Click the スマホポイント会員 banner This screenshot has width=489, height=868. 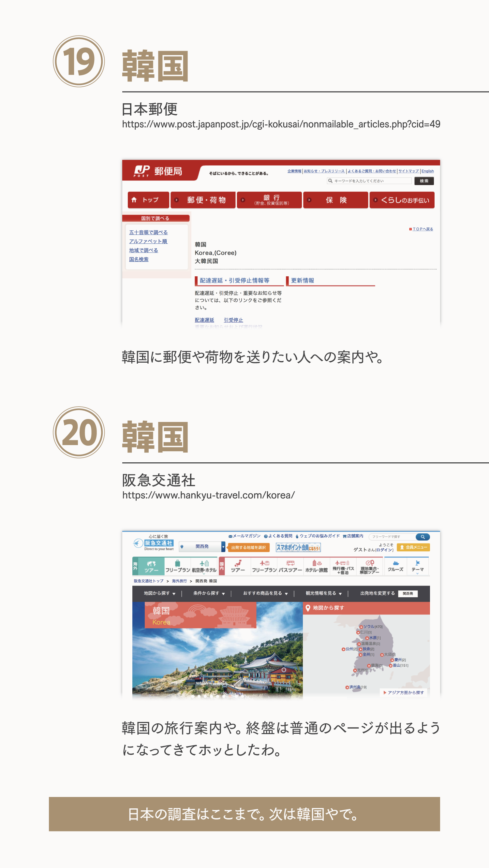coord(298,548)
